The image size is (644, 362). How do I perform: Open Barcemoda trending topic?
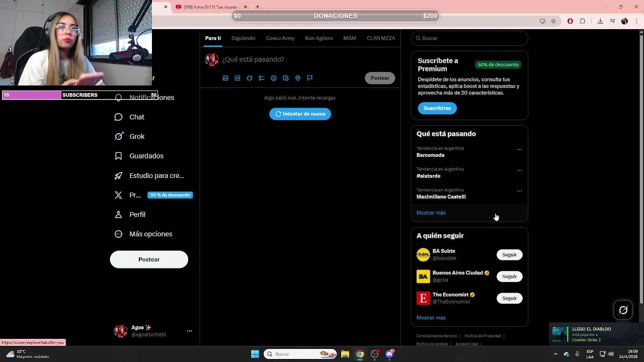430,155
